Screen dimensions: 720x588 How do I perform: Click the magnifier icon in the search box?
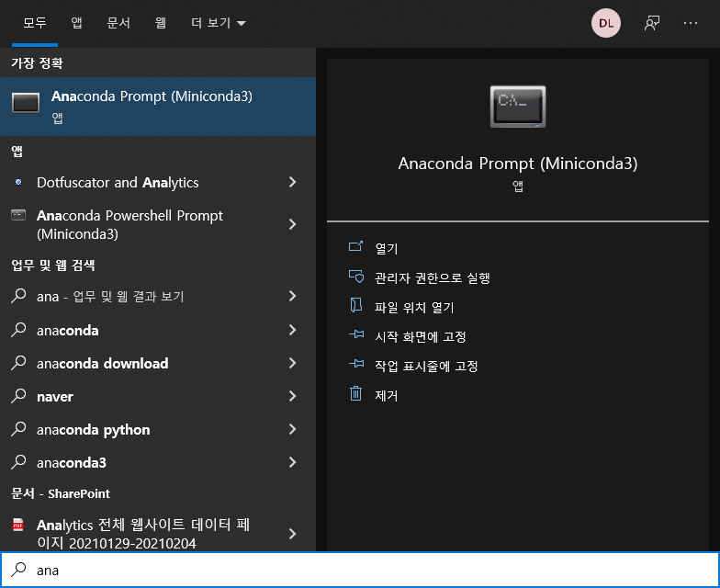pyautogui.click(x=18, y=570)
